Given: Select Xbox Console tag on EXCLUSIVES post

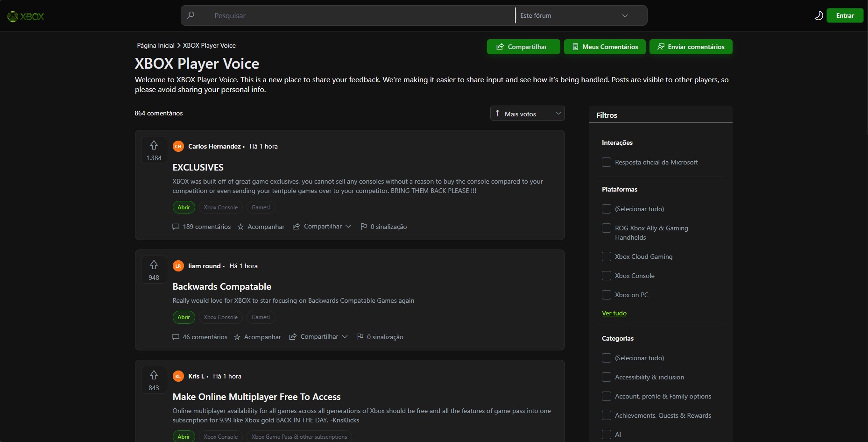Looking at the screenshot, I should tap(220, 207).
